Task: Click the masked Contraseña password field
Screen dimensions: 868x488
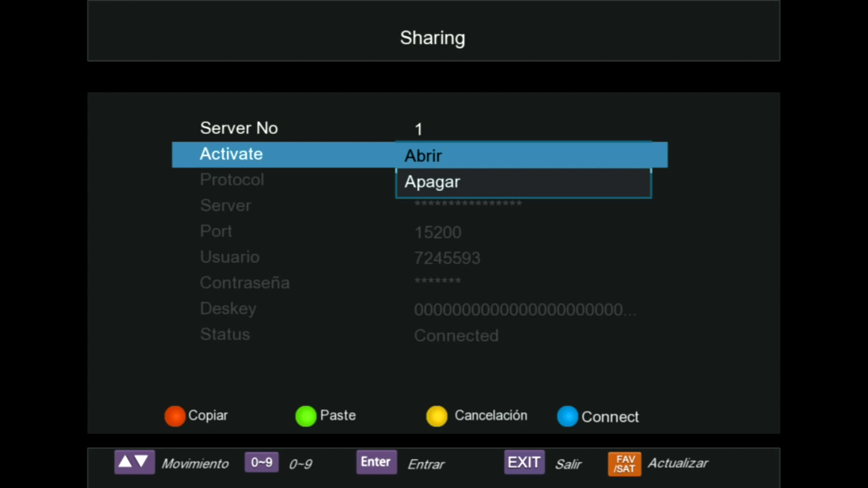Action: tap(438, 282)
